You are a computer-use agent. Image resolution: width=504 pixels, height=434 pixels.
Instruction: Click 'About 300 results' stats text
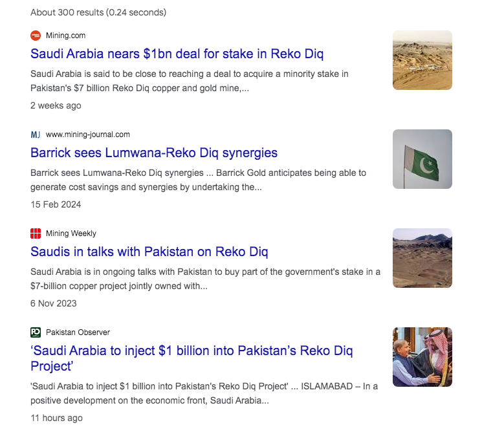[98, 12]
